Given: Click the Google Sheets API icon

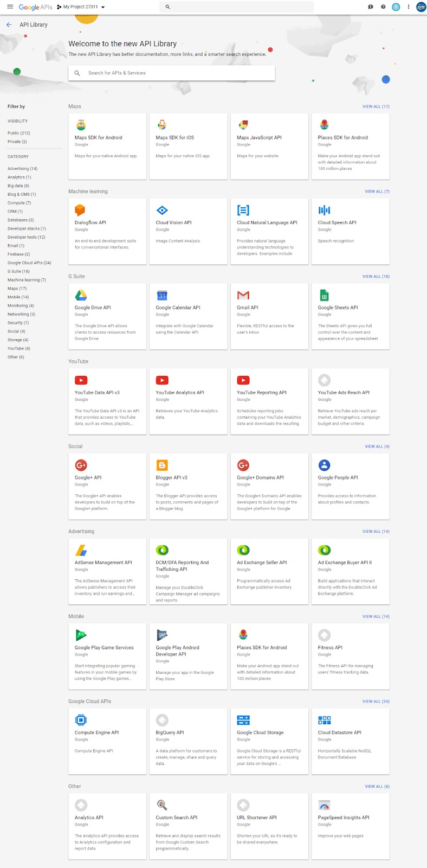Looking at the screenshot, I should click(x=324, y=295).
